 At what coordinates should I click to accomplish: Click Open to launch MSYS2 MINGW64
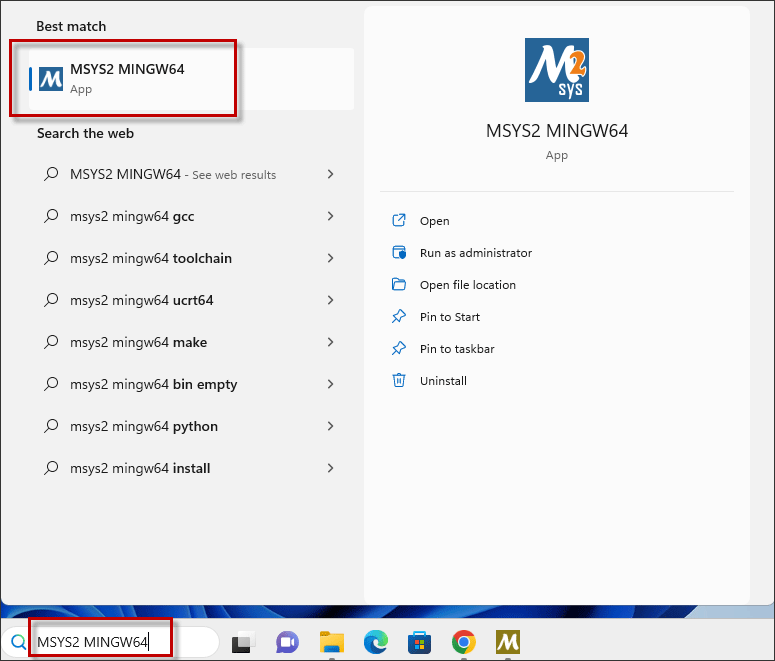coord(434,220)
